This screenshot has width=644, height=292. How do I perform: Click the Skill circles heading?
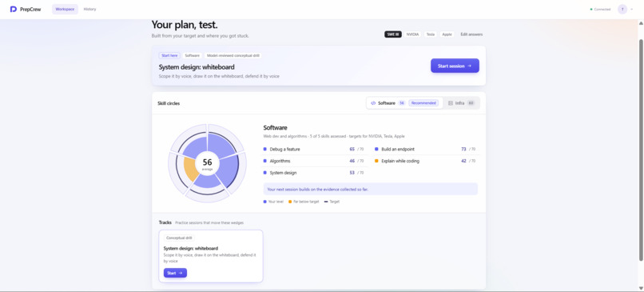[x=169, y=104]
